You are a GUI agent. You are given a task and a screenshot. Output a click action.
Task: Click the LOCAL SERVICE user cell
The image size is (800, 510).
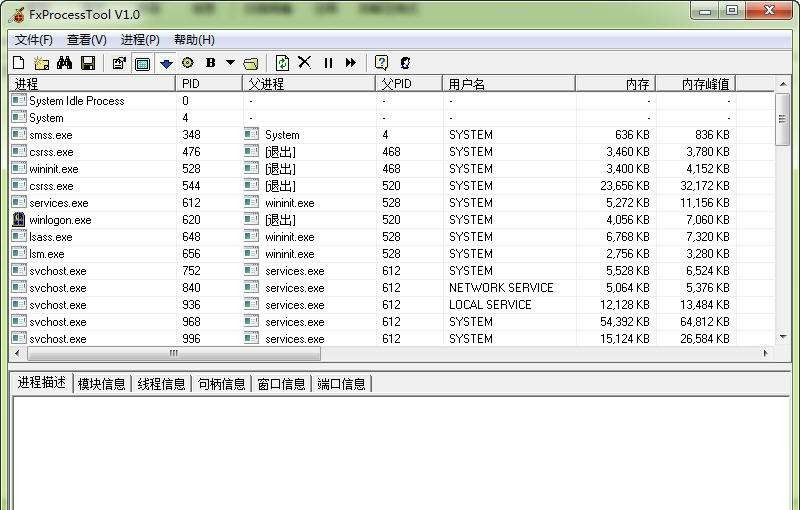coord(490,305)
